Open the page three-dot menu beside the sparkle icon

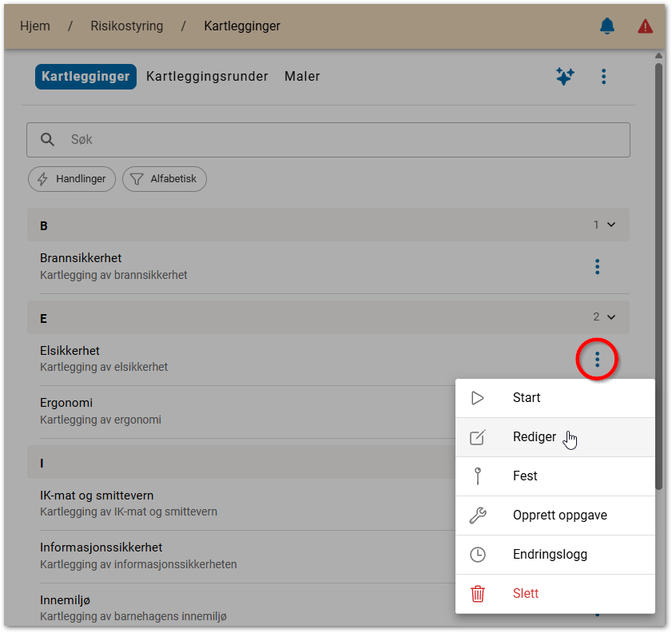(603, 77)
